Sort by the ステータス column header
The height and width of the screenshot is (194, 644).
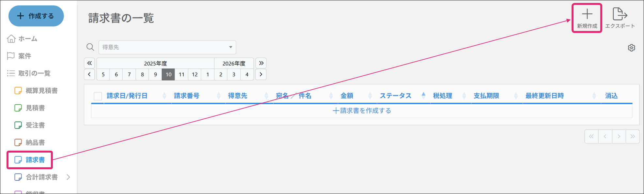coord(395,96)
